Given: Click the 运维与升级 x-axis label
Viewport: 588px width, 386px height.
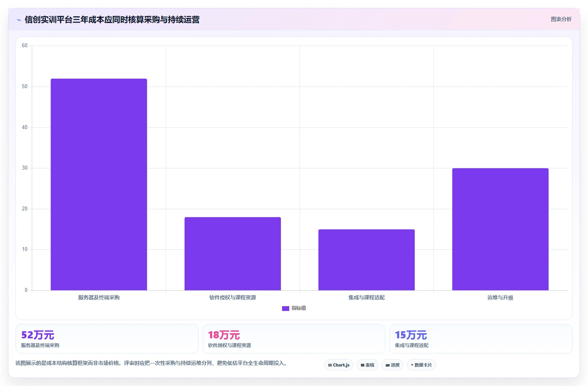Looking at the screenshot, I should 500,297.
